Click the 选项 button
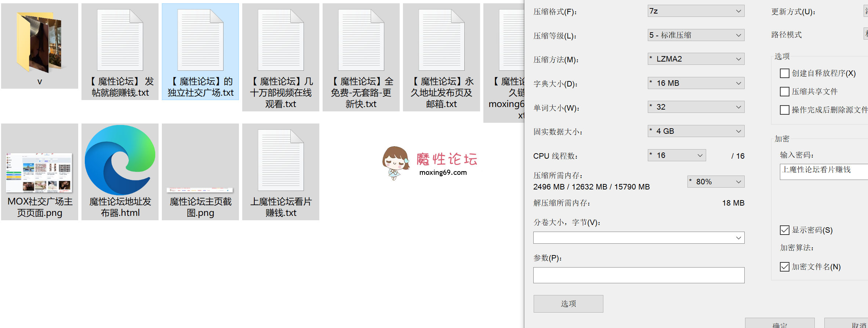This screenshot has height=328, width=868. point(568,303)
